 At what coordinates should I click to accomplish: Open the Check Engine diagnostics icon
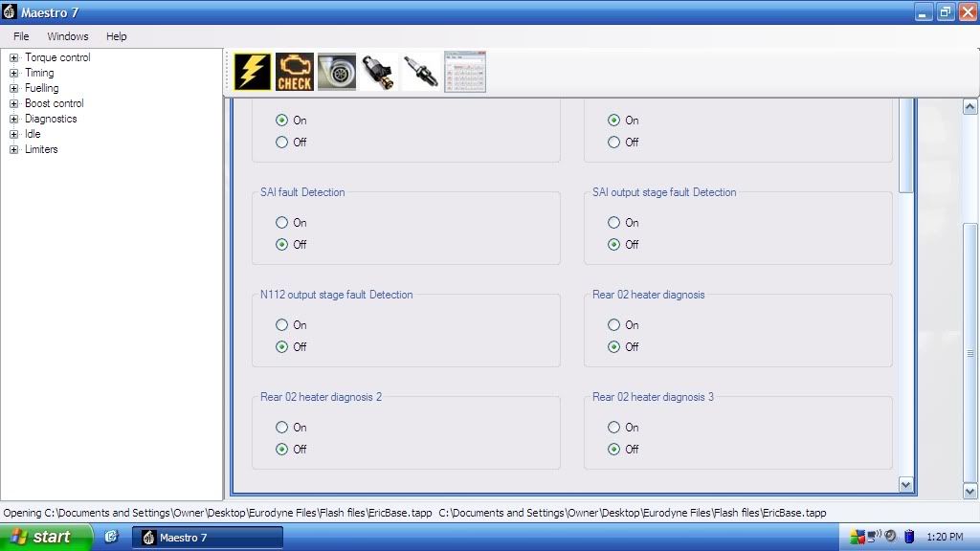[295, 72]
